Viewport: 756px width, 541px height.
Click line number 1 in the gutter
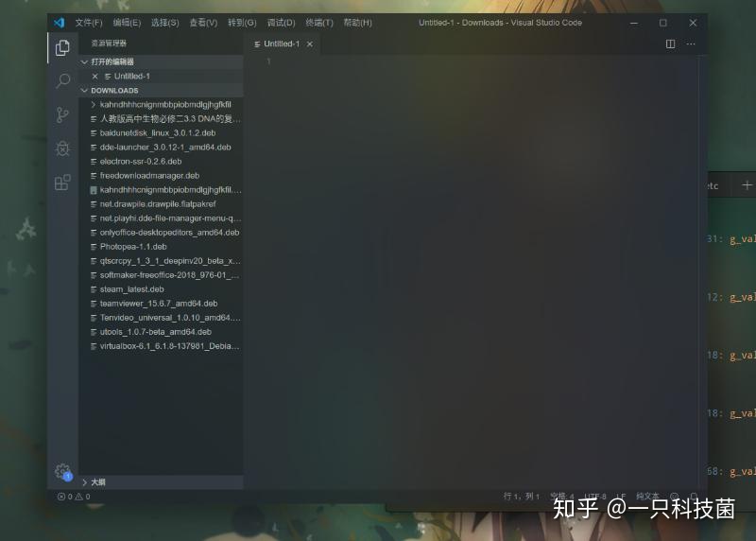pos(268,61)
